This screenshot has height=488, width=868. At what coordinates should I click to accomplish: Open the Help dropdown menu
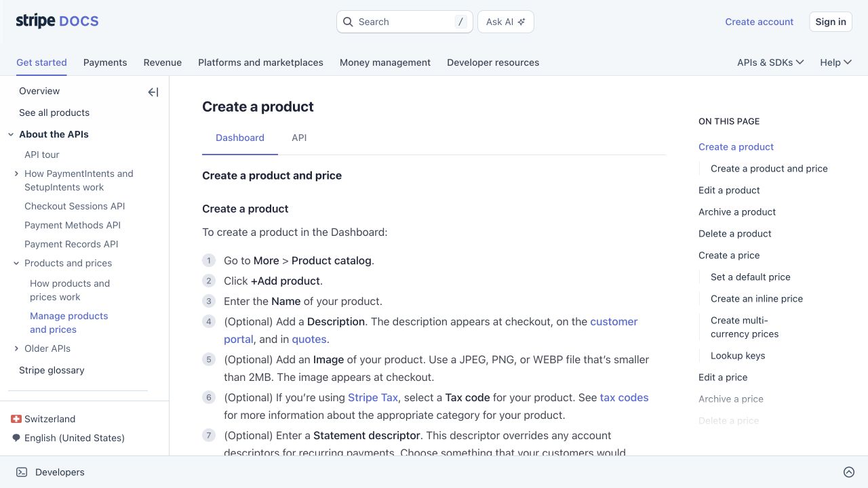click(835, 62)
